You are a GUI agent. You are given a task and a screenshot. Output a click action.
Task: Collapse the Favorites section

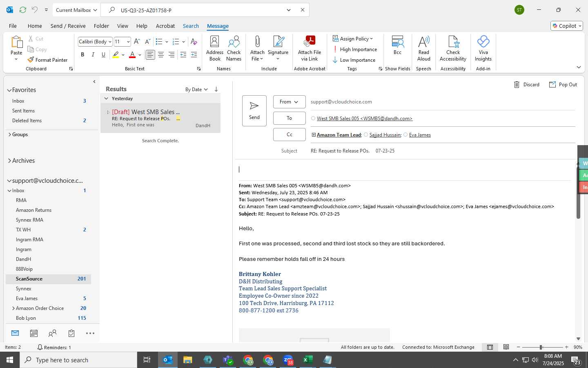(9, 90)
